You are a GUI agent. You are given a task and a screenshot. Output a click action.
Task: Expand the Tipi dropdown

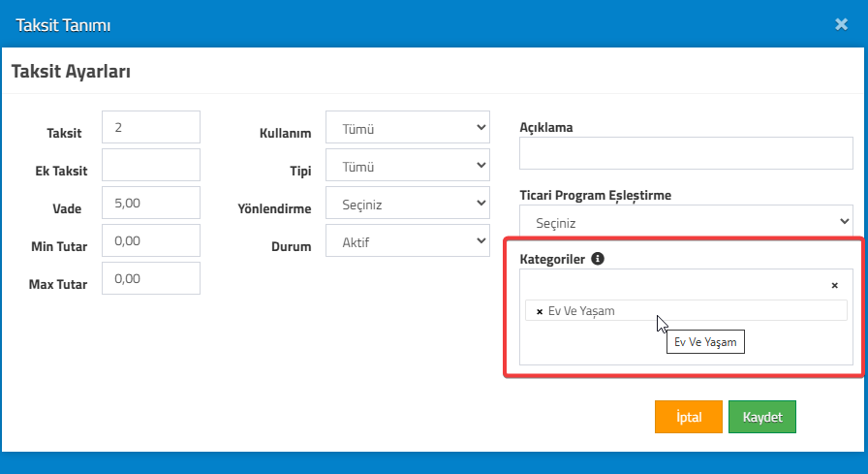tap(407, 166)
